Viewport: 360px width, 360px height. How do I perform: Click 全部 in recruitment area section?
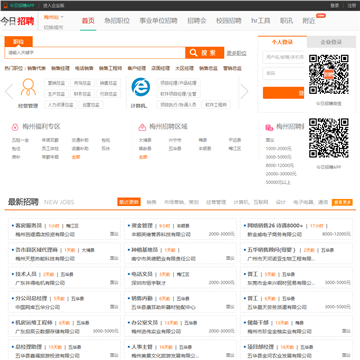pos(143,157)
